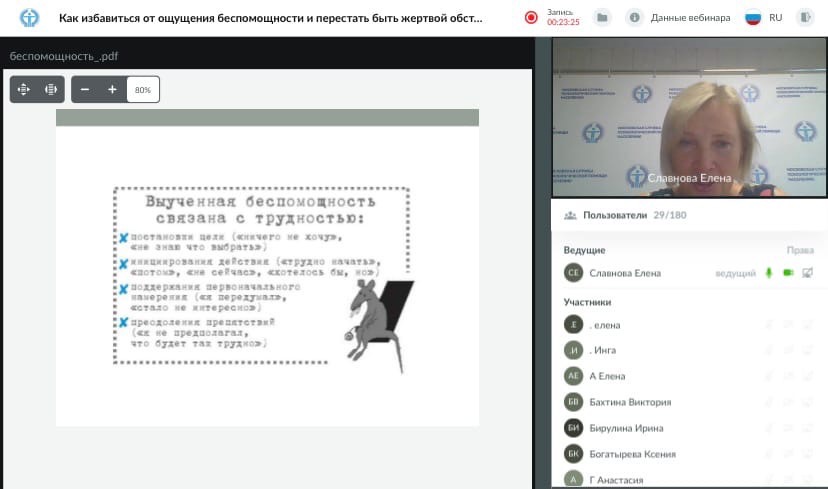The image size is (828, 489).
Task: Zoom in the PDF with plus
Action: click(x=112, y=89)
